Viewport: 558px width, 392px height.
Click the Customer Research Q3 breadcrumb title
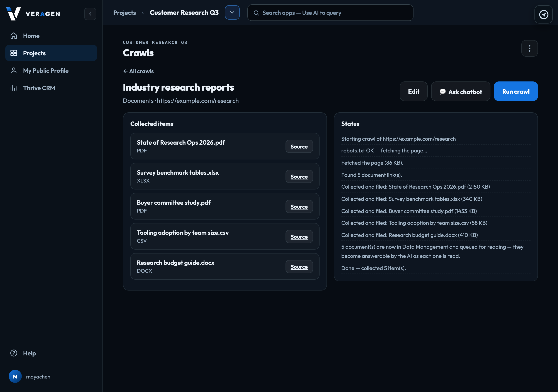184,13
